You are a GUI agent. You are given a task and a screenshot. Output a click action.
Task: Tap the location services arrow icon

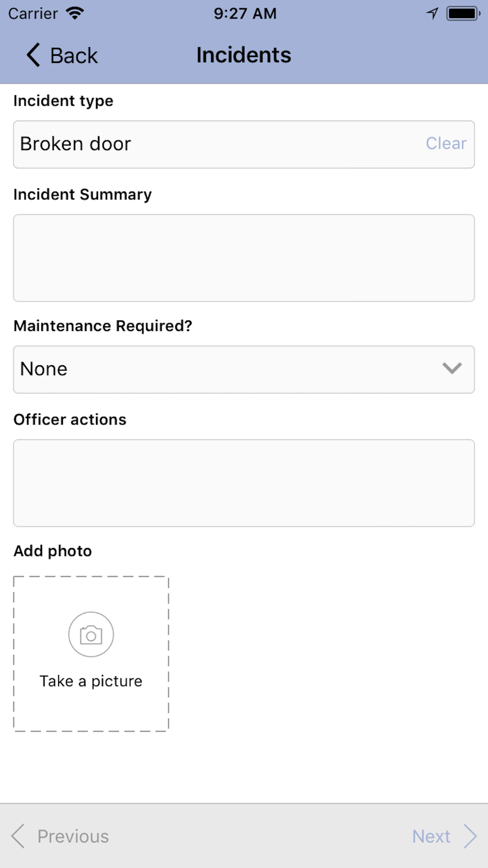[432, 13]
